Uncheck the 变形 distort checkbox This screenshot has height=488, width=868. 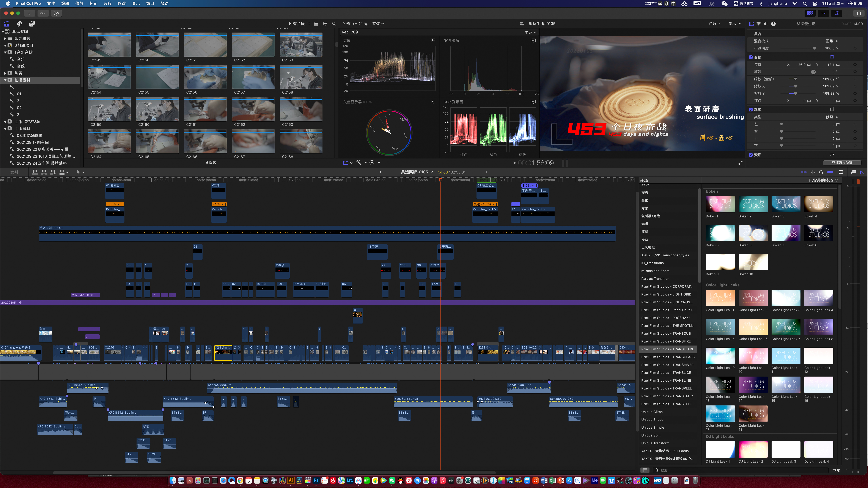click(751, 155)
